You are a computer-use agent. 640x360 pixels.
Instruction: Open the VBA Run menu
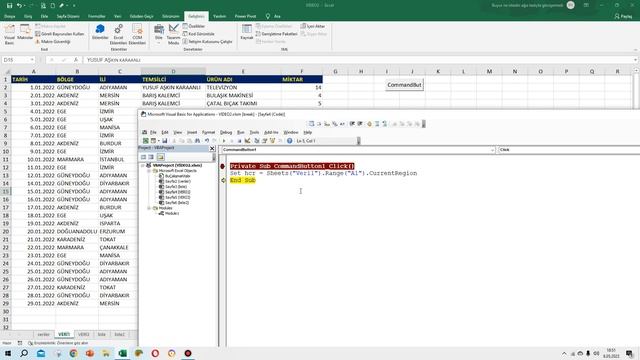click(241, 132)
